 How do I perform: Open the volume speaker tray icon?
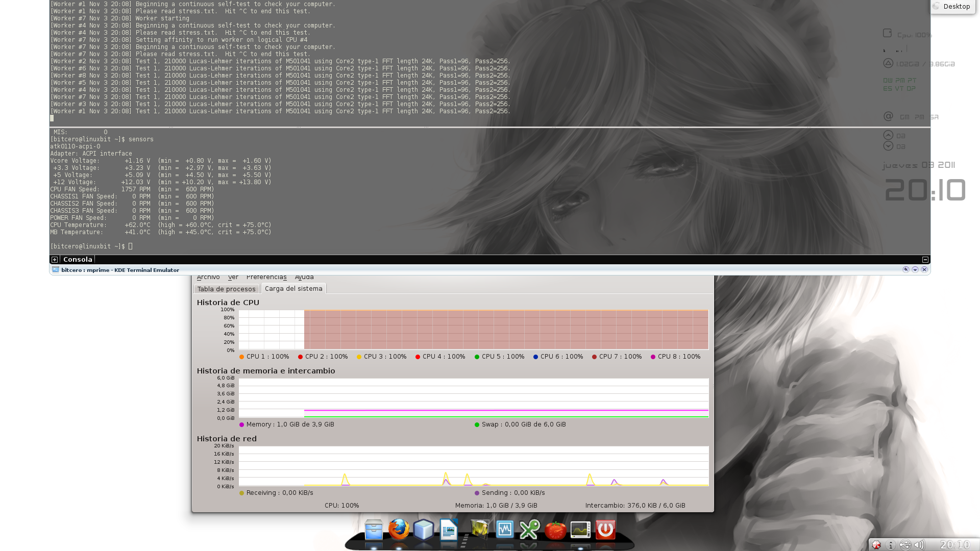919,545
